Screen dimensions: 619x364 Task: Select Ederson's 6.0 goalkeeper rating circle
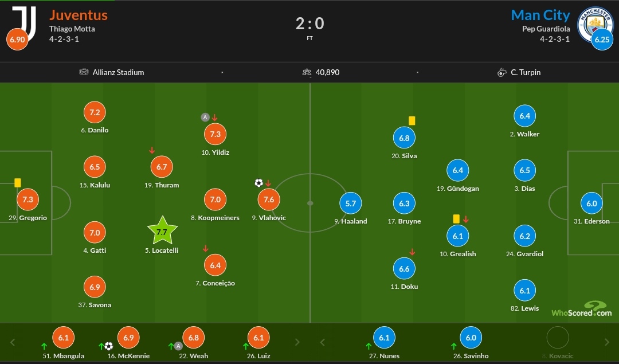[591, 203]
